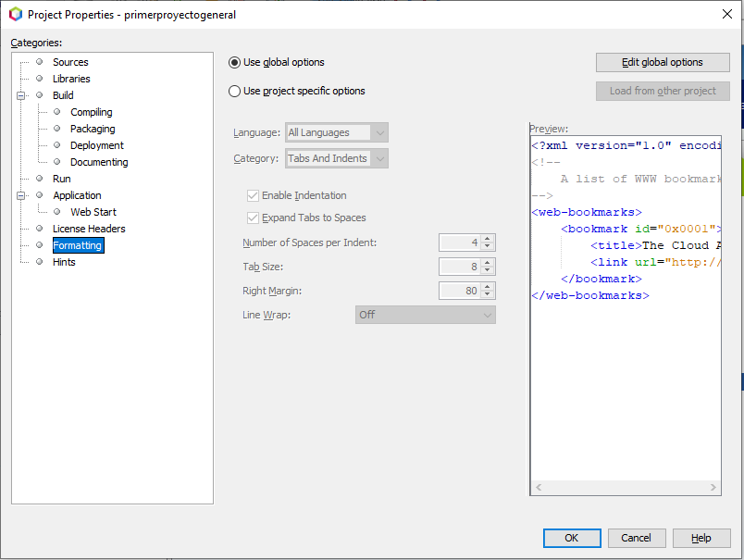Click the preview pane horizontal scrollbar
Image resolution: width=744 pixels, height=560 pixels.
tap(625, 487)
